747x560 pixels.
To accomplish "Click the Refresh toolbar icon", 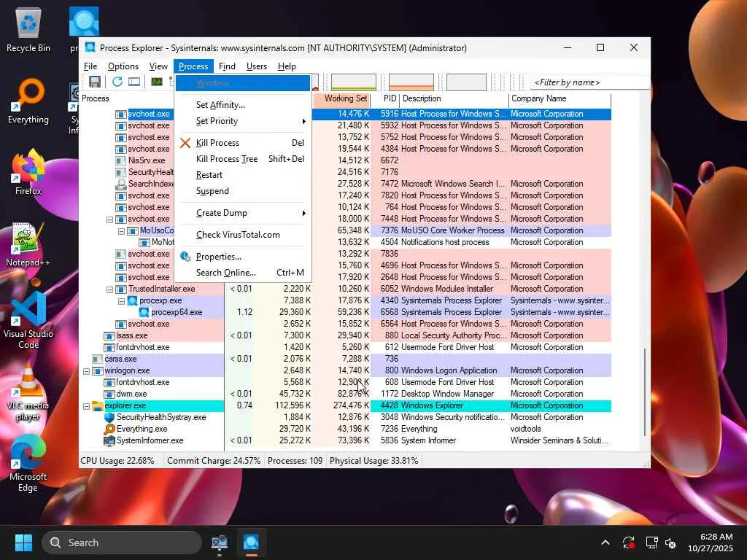I will point(117,82).
